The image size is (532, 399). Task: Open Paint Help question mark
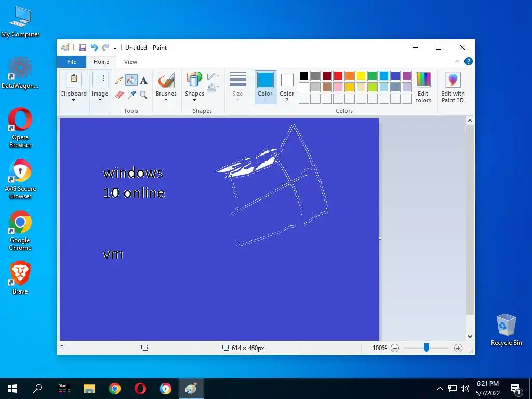[468, 61]
